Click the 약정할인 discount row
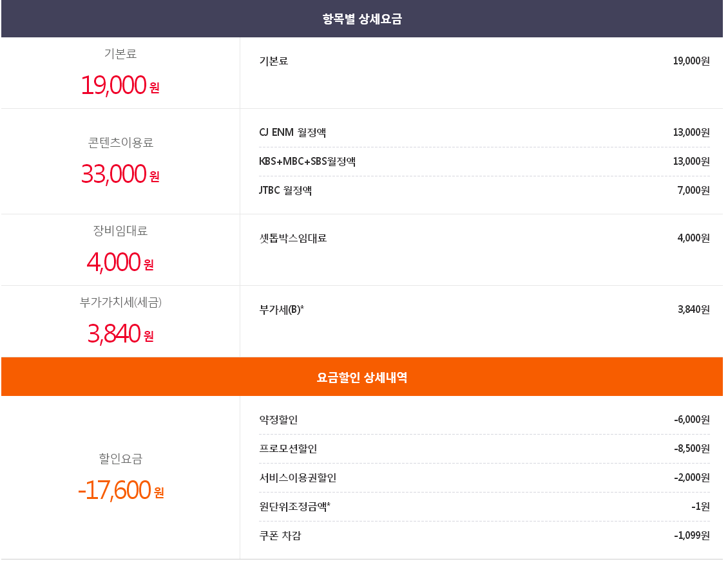The height and width of the screenshot is (564, 728). coord(278,420)
